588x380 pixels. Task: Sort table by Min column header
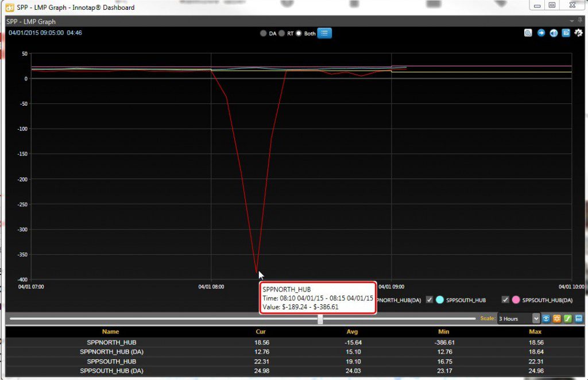point(444,332)
